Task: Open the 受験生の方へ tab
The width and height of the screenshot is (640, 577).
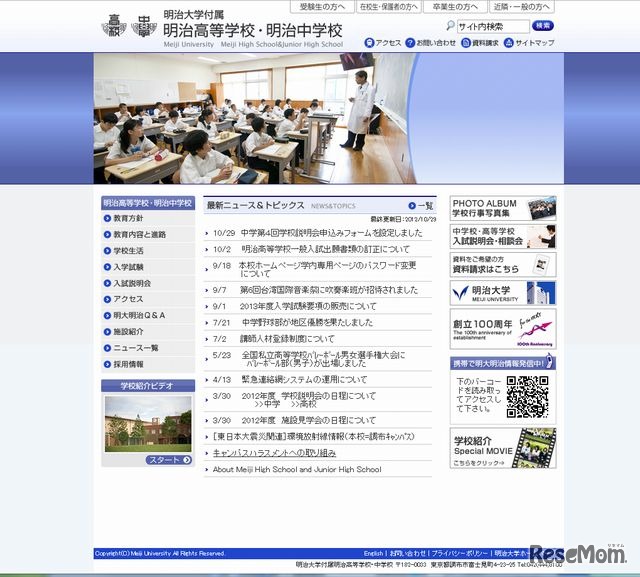Action: tap(322, 7)
